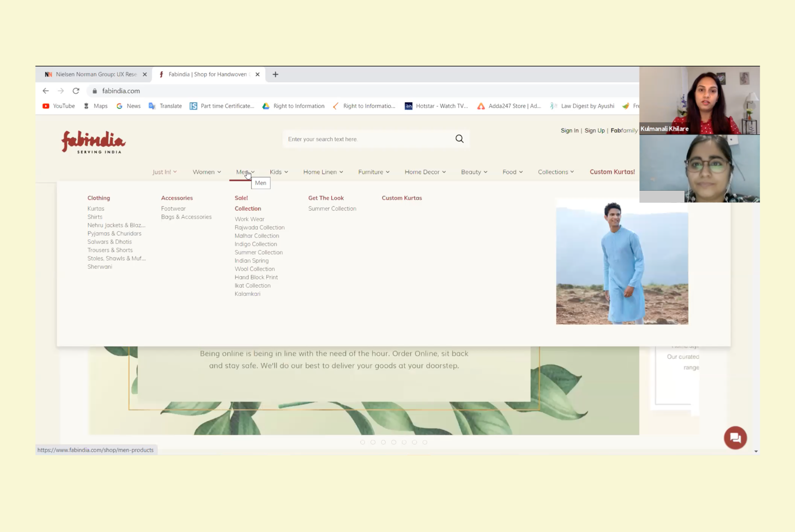Open the Maps bookmark
The height and width of the screenshot is (532, 795).
click(x=96, y=106)
